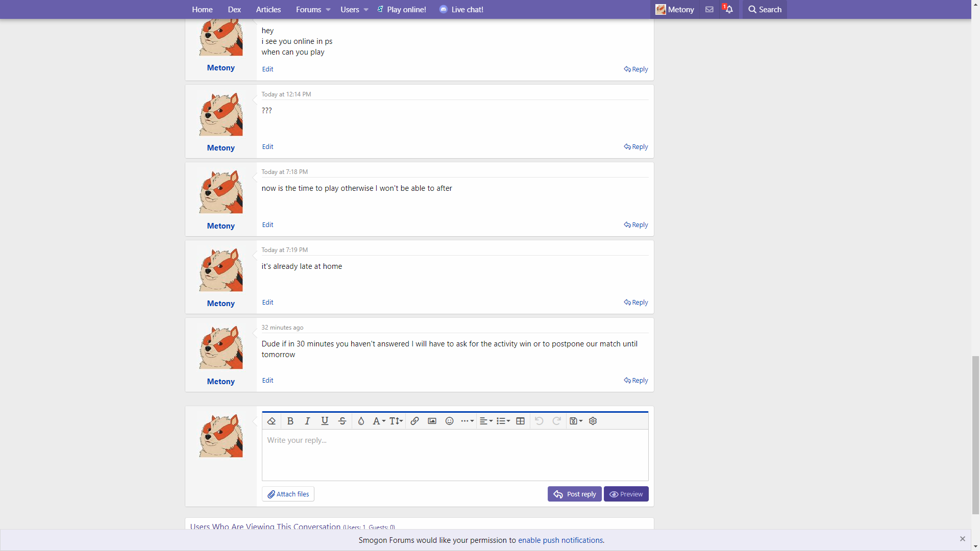This screenshot has height=551, width=980.
Task: Toggle italic text formatting
Action: pos(307,421)
